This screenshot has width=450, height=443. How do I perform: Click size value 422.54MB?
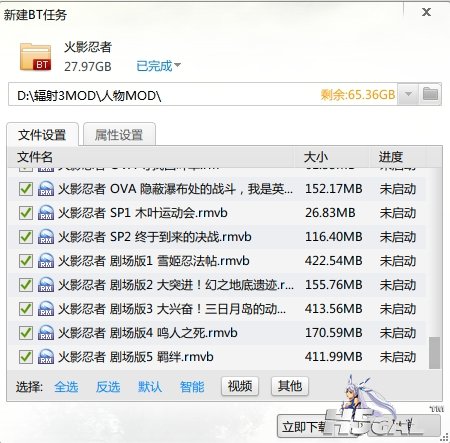[334, 261]
